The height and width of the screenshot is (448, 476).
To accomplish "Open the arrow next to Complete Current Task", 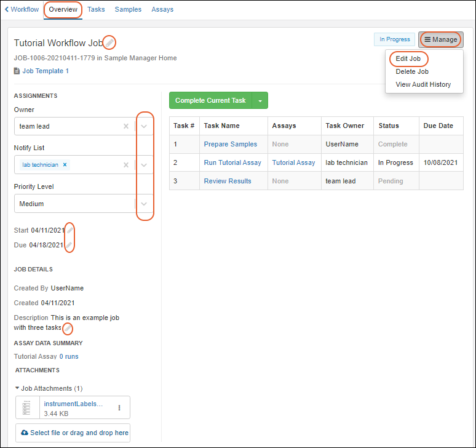I will [260, 101].
